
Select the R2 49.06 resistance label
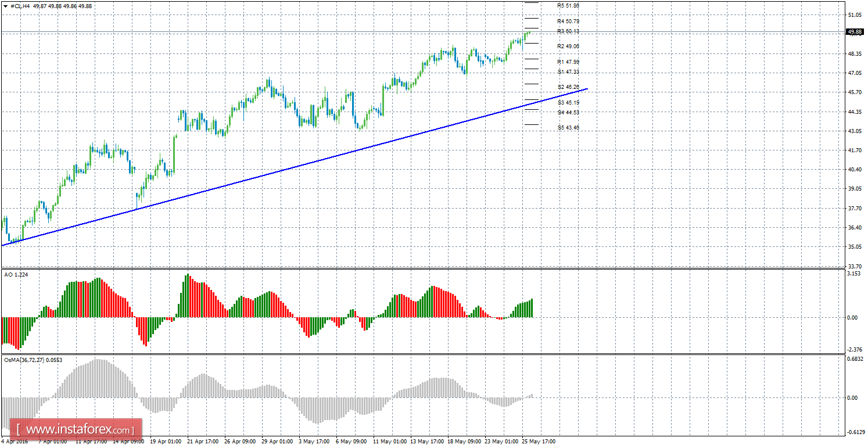point(568,46)
